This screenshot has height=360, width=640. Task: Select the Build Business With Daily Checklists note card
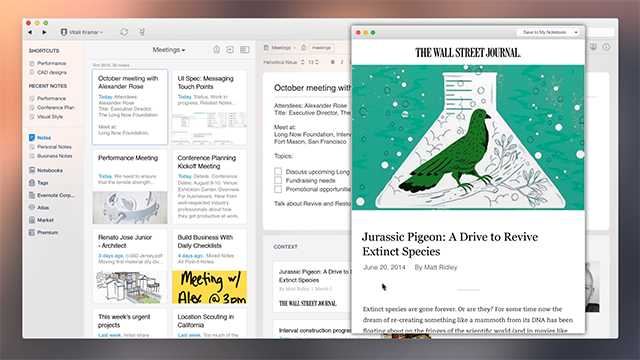pos(209,266)
